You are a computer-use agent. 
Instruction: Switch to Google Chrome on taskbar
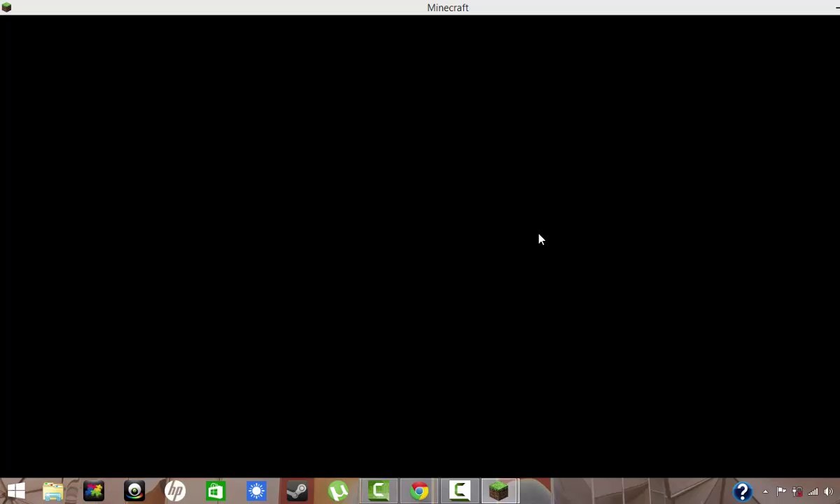click(419, 491)
